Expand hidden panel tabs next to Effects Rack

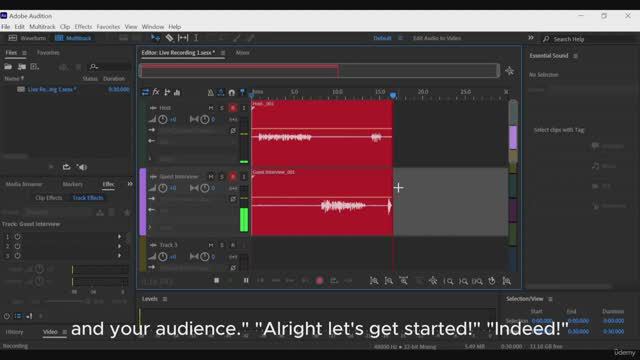[130, 184]
